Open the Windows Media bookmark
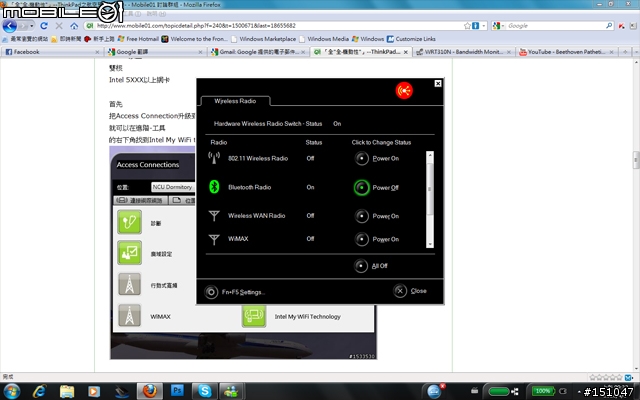The width and height of the screenshot is (640, 400). coord(324,39)
